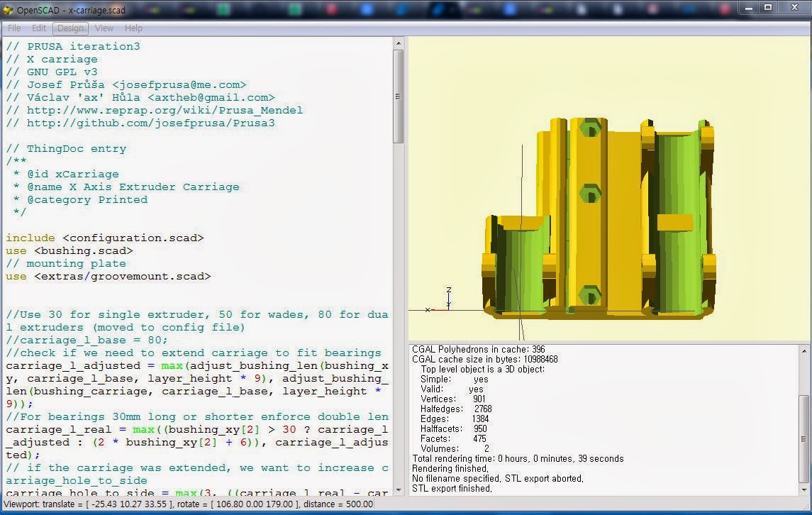Image resolution: width=812 pixels, height=515 pixels.
Task: Click the 'Top level object is a 3D object' line
Action: [x=483, y=369]
